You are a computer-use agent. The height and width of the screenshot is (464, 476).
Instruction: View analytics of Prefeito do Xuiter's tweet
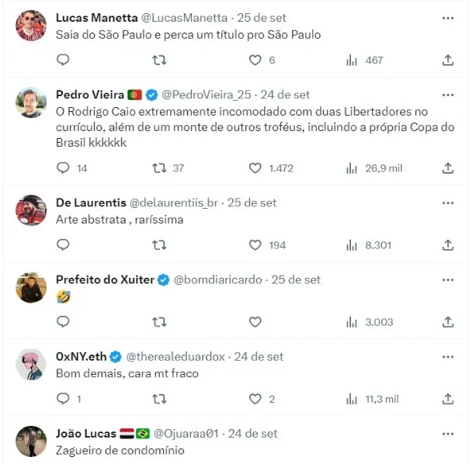tap(351, 322)
